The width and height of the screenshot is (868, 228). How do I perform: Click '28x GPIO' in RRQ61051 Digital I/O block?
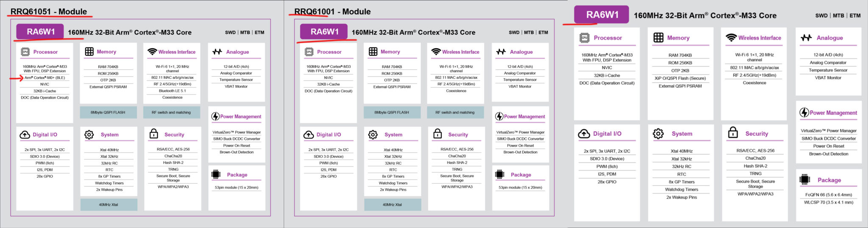coord(45,176)
